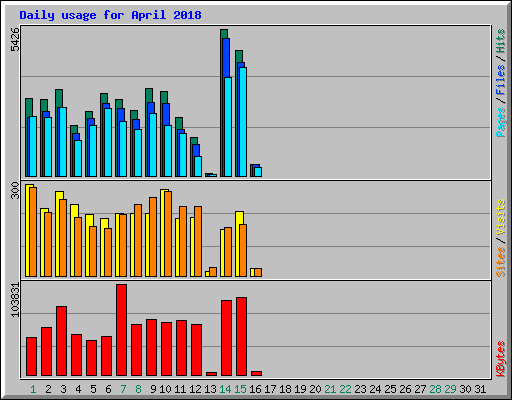Click the tallest red KBytes bar, day 7
Image resolution: width=512 pixels, height=400 pixels.
coord(121,330)
